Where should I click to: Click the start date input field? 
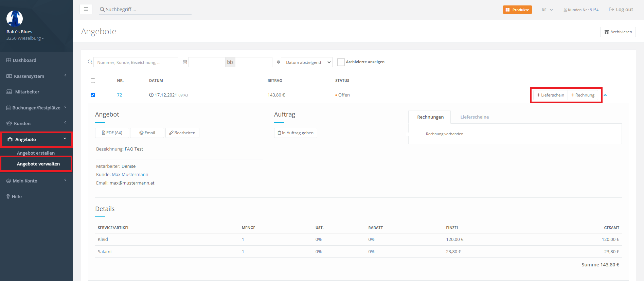pyautogui.click(x=207, y=62)
